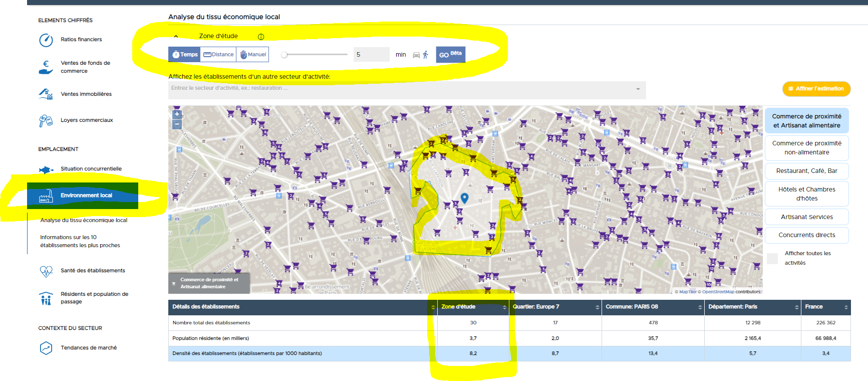868x381 pixels.
Task: Select walking travel mode icon
Action: [426, 55]
